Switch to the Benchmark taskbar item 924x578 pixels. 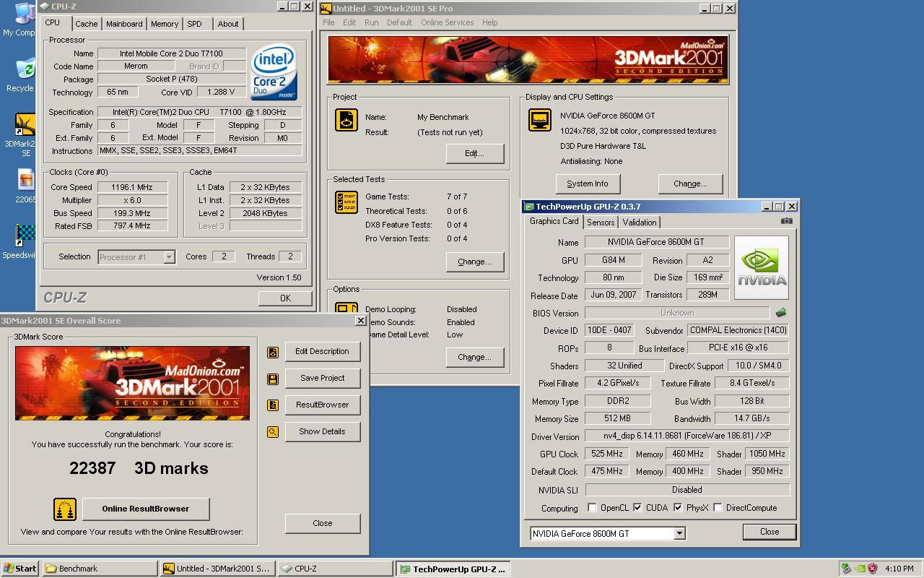[x=100, y=569]
